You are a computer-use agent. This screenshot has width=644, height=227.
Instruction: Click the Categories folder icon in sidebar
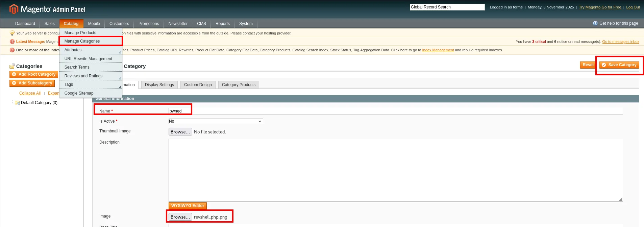(12, 66)
